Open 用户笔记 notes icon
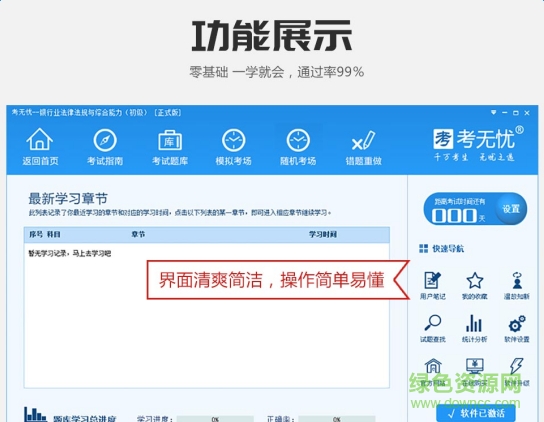 click(432, 280)
